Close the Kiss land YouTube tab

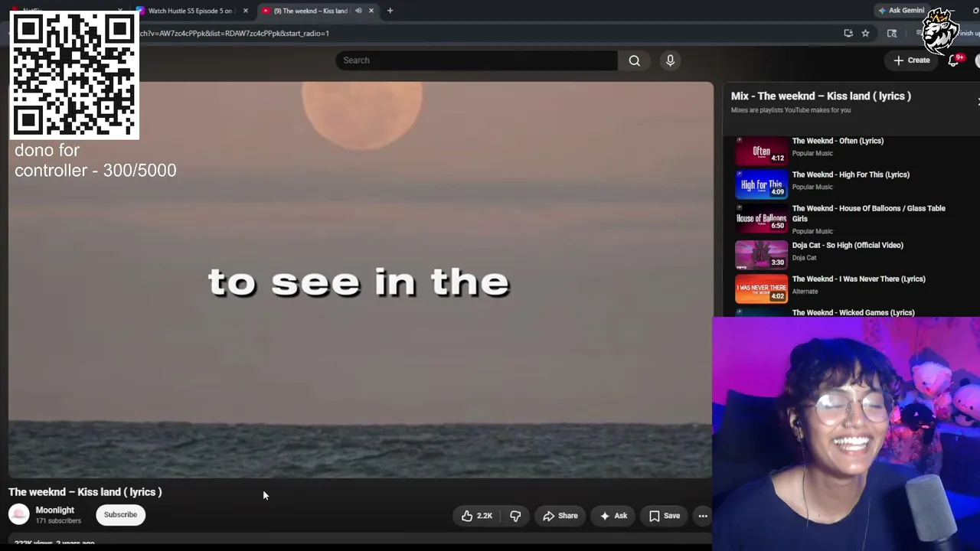click(371, 11)
